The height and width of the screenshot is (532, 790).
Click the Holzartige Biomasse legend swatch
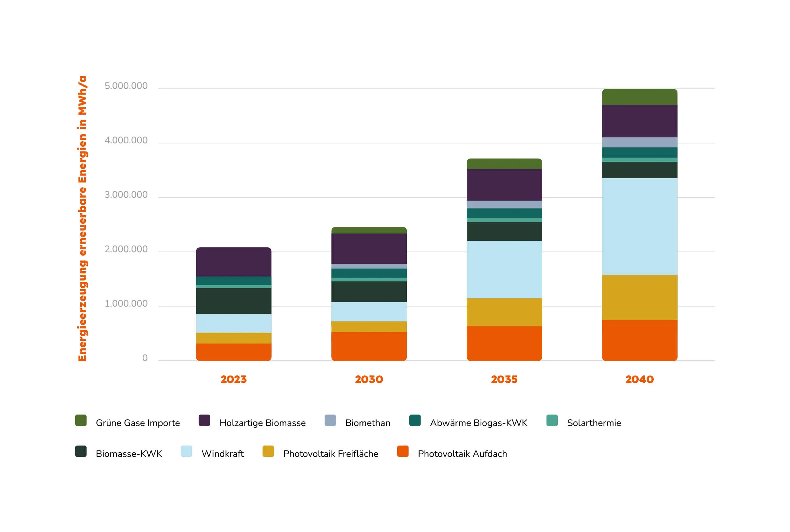[204, 420]
